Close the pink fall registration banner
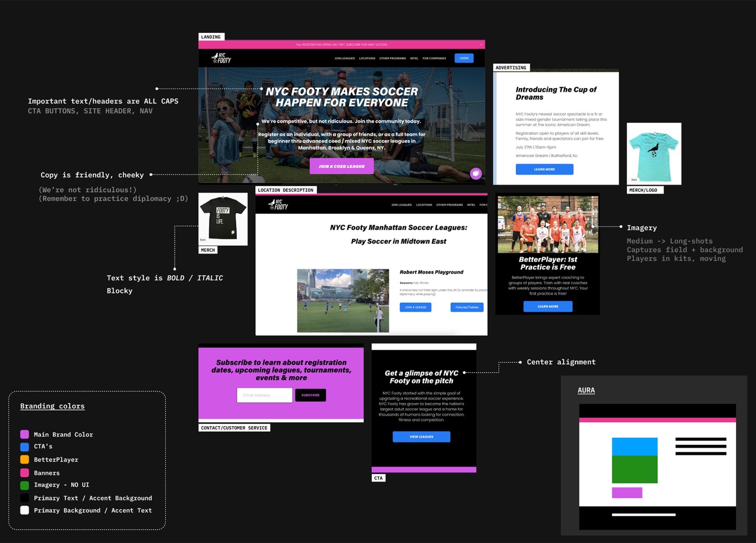756x543 pixels. tap(481, 45)
